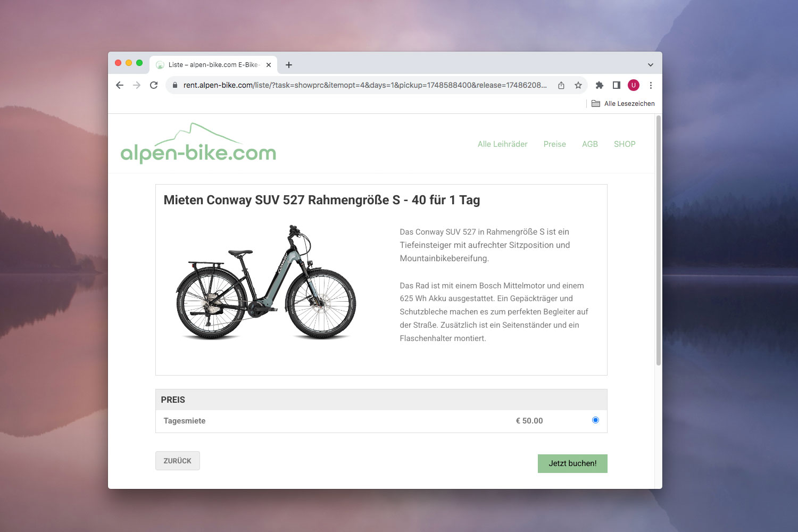Toggle the browser side panel
Viewport: 798px width, 532px height.
(x=617, y=85)
